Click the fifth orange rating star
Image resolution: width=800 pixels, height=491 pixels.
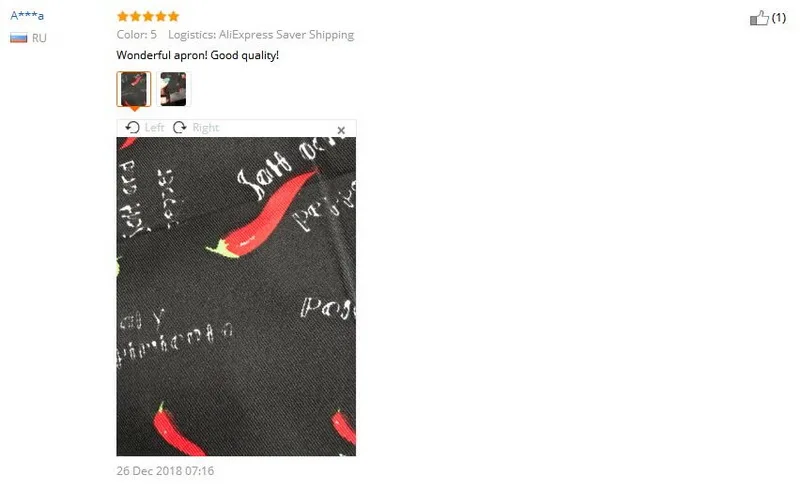pyautogui.click(x=173, y=16)
